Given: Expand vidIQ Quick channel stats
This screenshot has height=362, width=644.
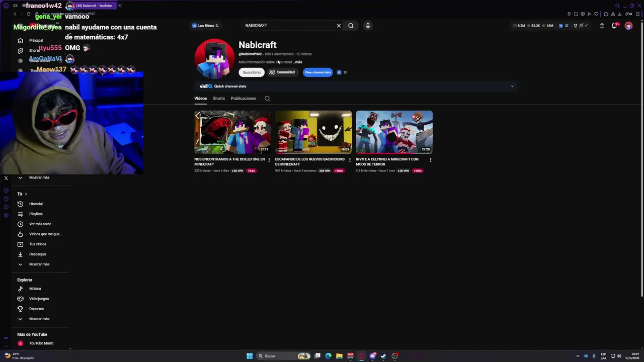Looking at the screenshot, I should pos(512,86).
